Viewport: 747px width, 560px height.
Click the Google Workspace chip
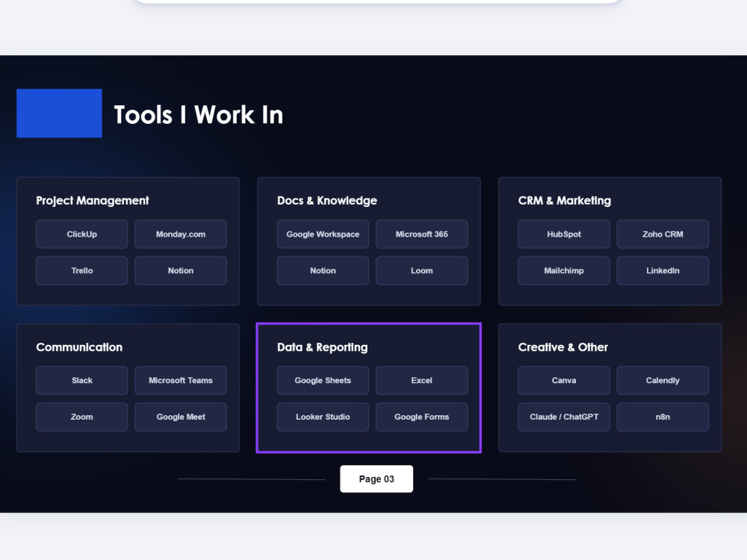click(323, 234)
